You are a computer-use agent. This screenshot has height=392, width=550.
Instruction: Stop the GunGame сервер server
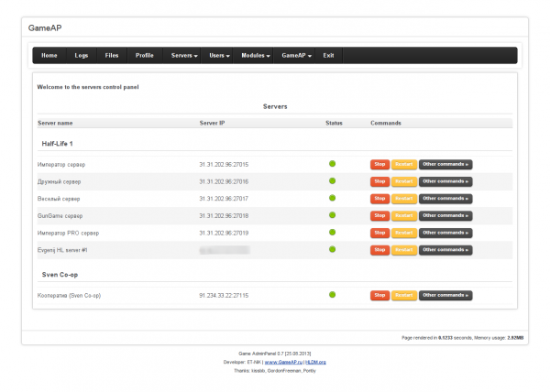tap(379, 216)
